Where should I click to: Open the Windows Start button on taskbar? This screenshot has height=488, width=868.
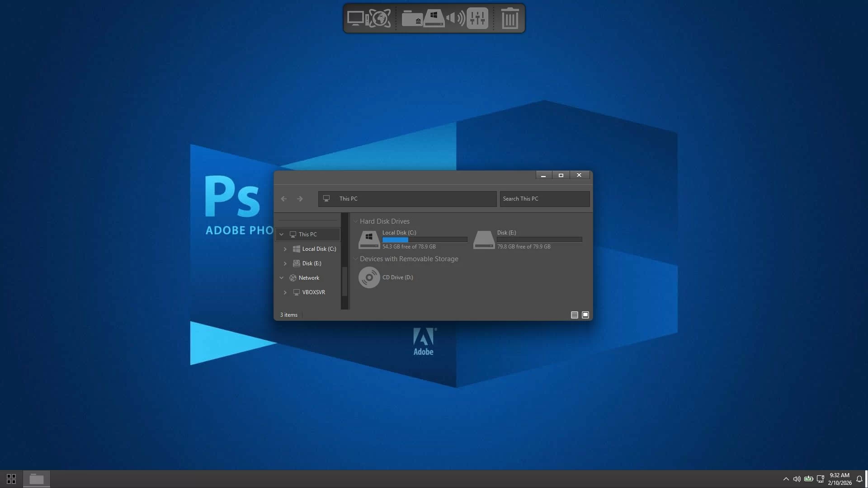pos(11,479)
